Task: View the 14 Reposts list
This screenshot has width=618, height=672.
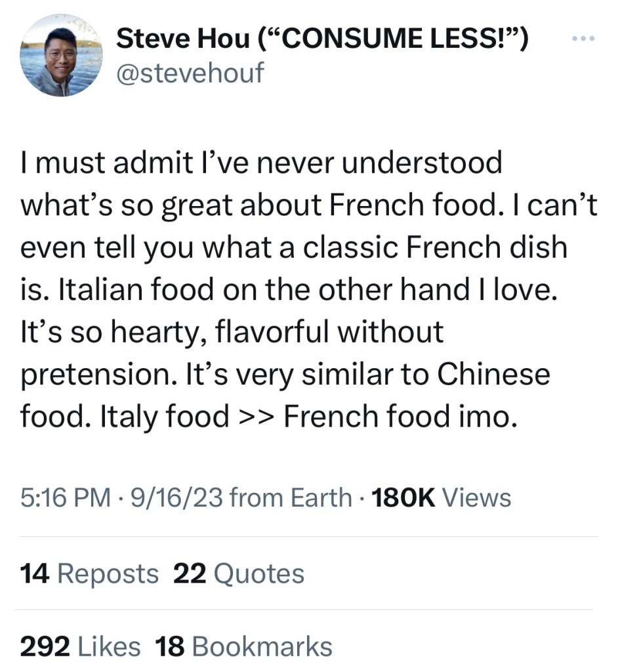Action: pyautogui.click(x=90, y=574)
